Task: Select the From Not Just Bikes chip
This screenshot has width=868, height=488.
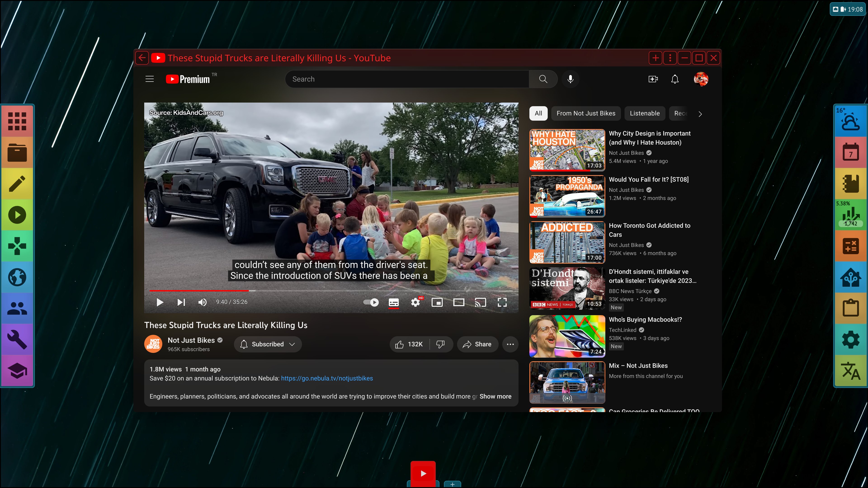Action: (x=586, y=113)
